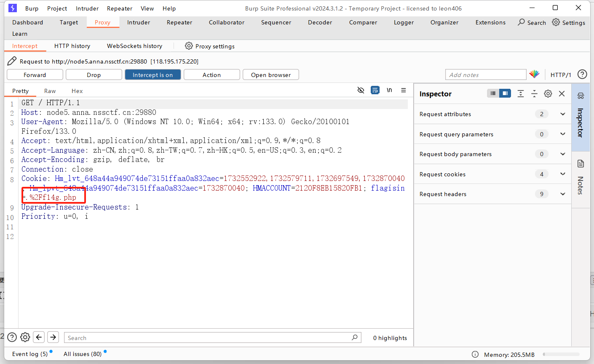The image size is (594, 364).
Task: Click Inspector collapse all sections icon
Action: [x=534, y=93]
